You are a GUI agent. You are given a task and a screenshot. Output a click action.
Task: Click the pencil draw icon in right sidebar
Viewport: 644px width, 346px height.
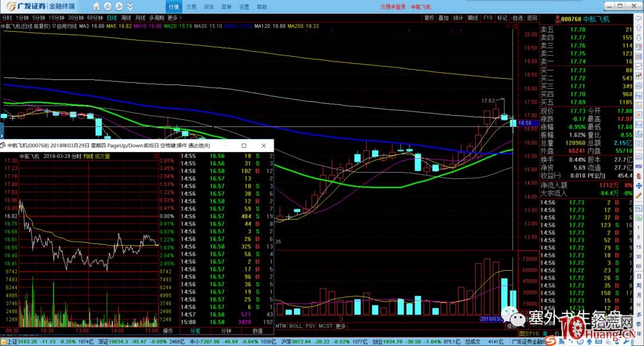[x=638, y=195]
